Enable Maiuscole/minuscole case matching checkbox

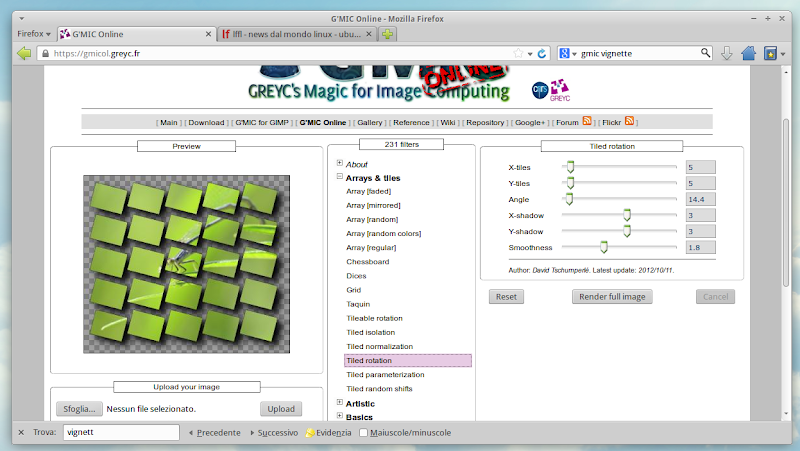click(x=364, y=433)
